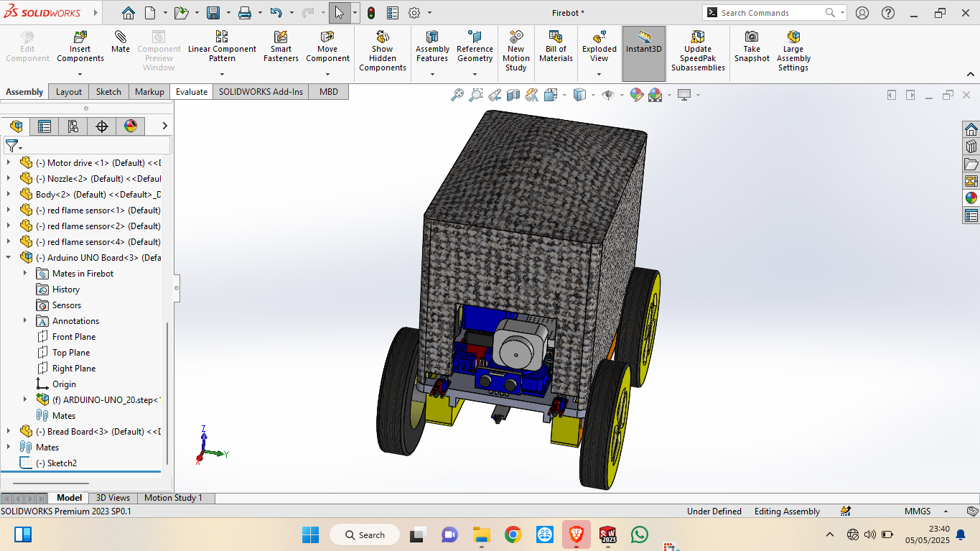Open Large Assembly Settings

793,51
